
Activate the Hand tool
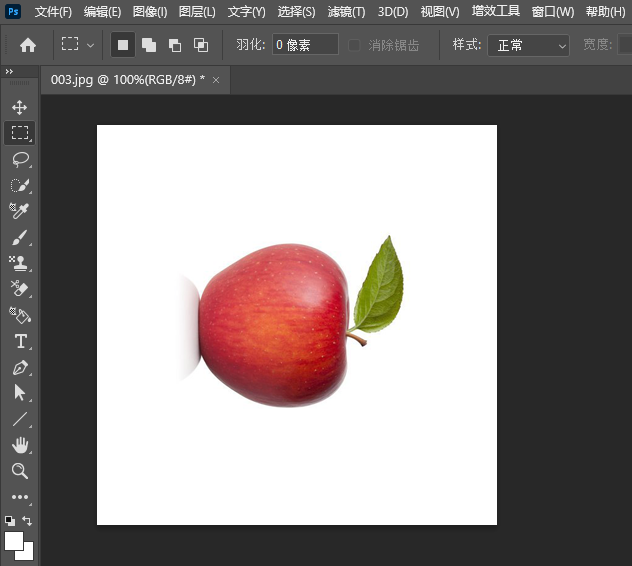point(20,445)
